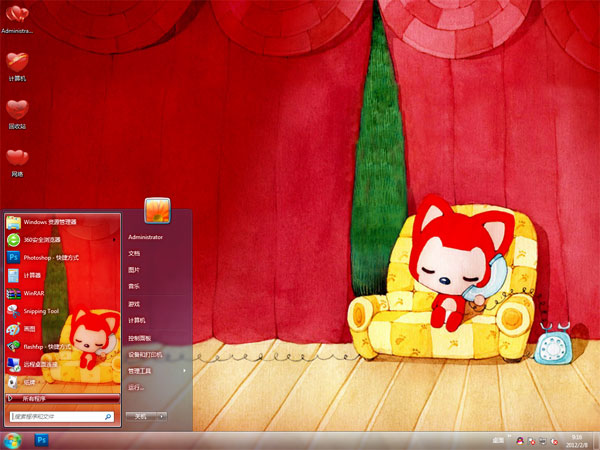Image resolution: width=600 pixels, height=450 pixels.
Task: Open the 网络 network desktop icon
Action: point(17,163)
